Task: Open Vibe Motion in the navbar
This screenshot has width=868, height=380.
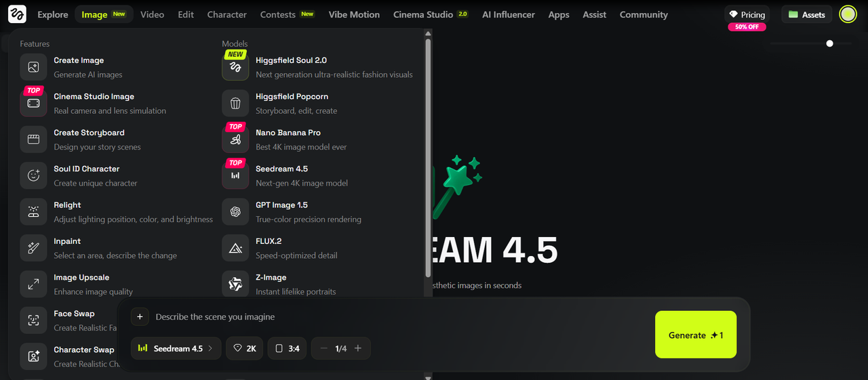Action: 355,14
